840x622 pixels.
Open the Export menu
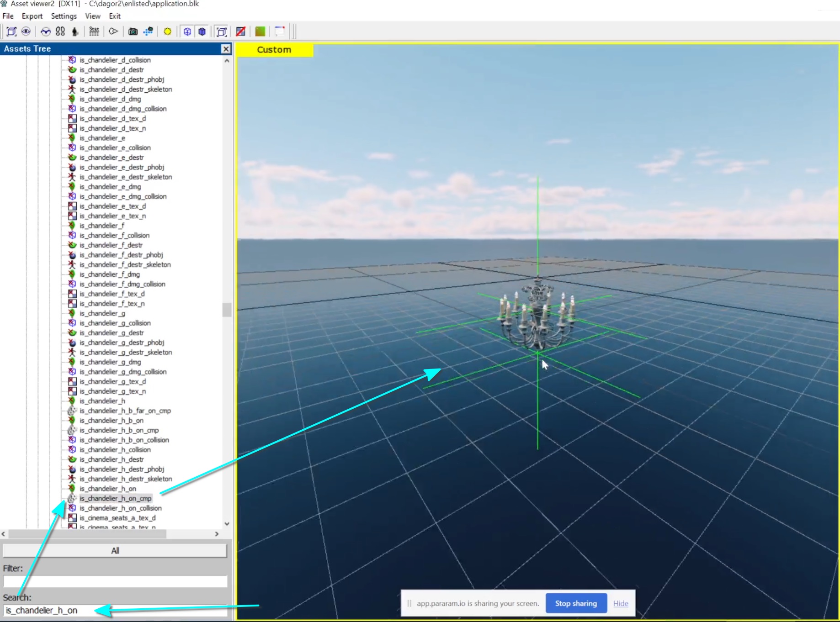32,16
